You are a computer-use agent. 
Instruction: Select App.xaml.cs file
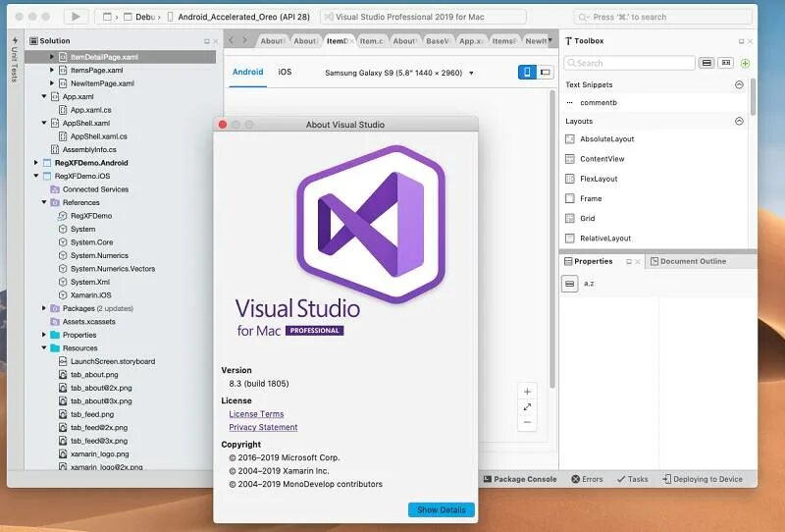[90, 110]
